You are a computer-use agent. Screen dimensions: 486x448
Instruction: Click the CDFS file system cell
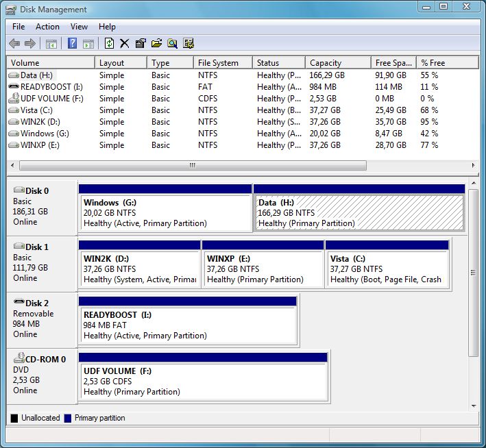(x=208, y=98)
